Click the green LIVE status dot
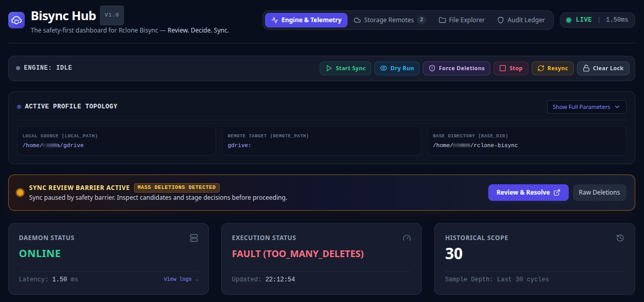644x302 pixels. [x=569, y=20]
